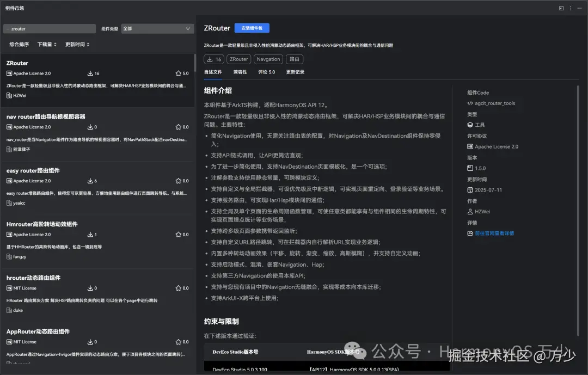Select the ZRouter component card
This screenshot has width=588, height=375.
(x=97, y=80)
